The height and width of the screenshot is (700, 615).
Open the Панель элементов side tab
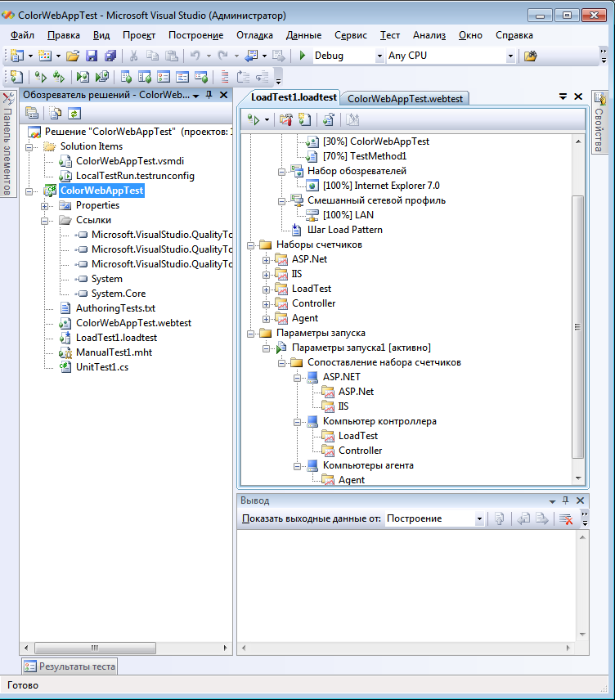7,144
